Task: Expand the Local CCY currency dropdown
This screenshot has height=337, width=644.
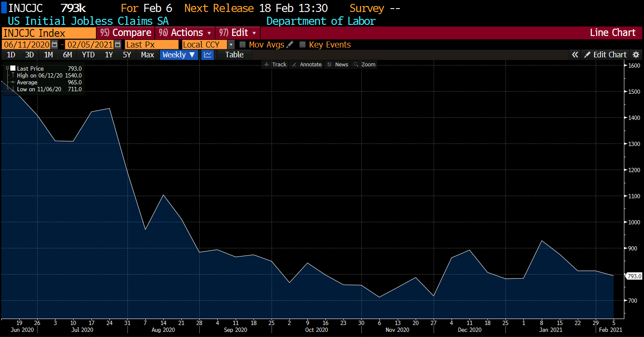Action: pyautogui.click(x=231, y=45)
